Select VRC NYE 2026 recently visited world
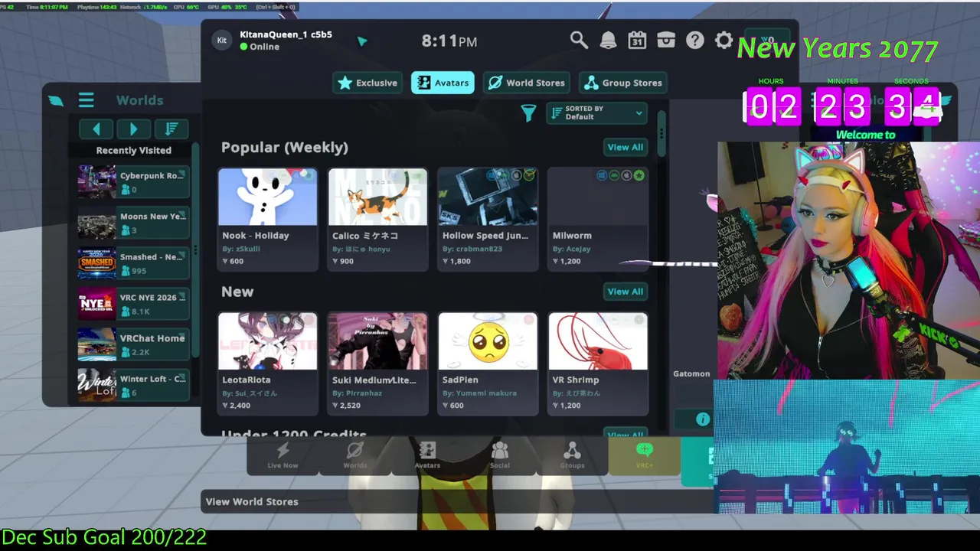The image size is (980, 551). pos(133,304)
